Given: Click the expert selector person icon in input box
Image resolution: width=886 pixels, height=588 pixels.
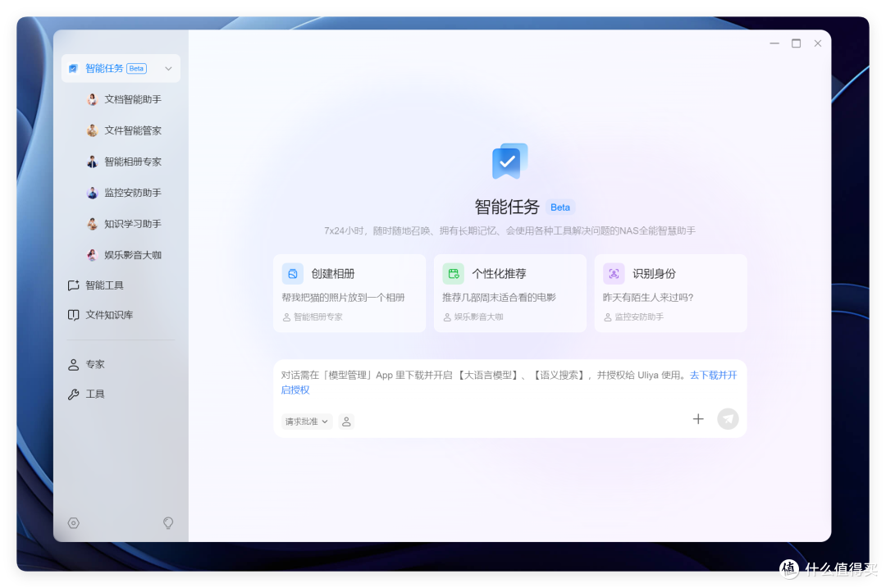Looking at the screenshot, I should pos(346,422).
